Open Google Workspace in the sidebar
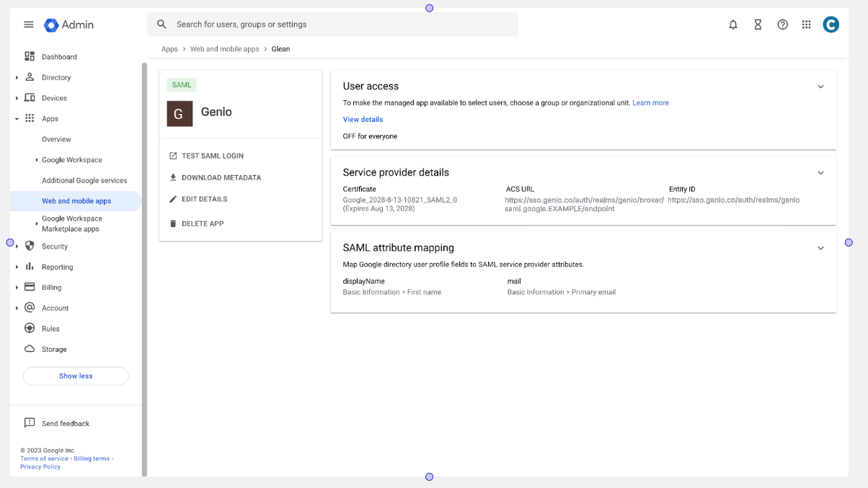868x488 pixels. pyautogui.click(x=72, y=160)
